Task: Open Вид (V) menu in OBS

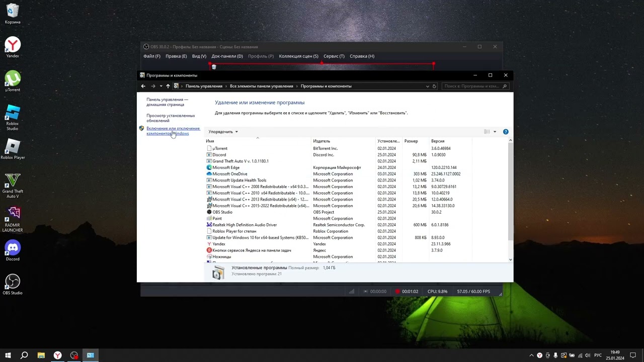Action: [199, 56]
